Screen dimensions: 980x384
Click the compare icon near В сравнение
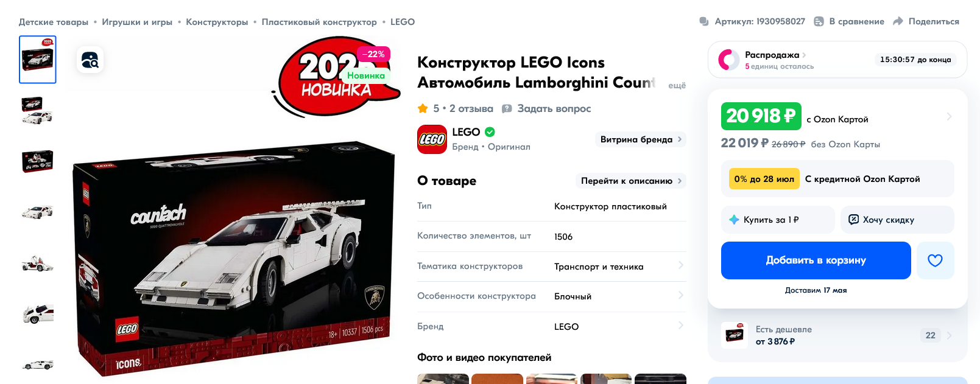tap(819, 21)
